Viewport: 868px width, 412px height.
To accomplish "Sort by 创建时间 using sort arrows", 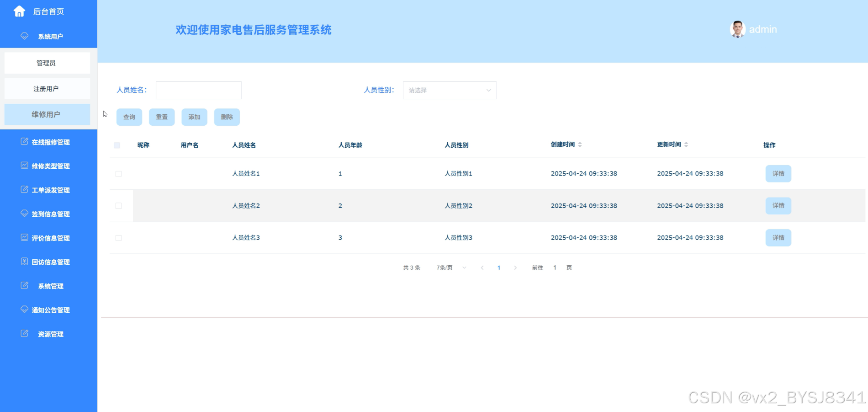I will coord(580,144).
